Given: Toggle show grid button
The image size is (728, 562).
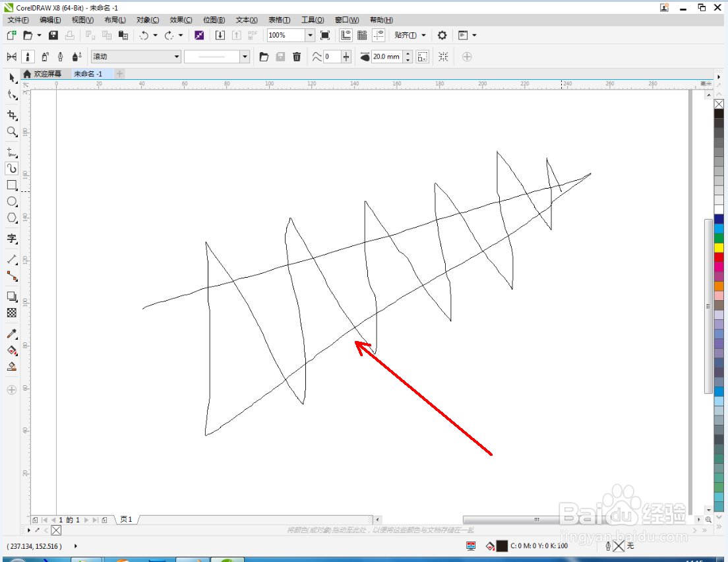Looking at the screenshot, I should [362, 36].
